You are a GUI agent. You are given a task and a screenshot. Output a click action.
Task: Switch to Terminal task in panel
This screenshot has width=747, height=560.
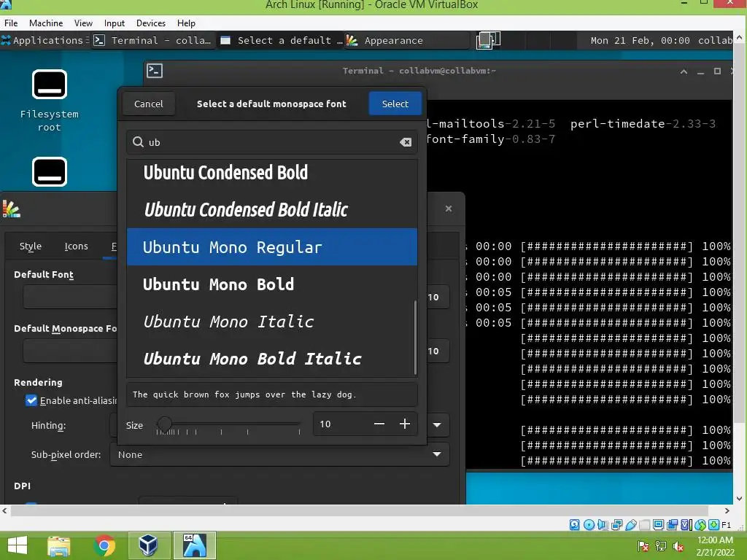tap(154, 40)
